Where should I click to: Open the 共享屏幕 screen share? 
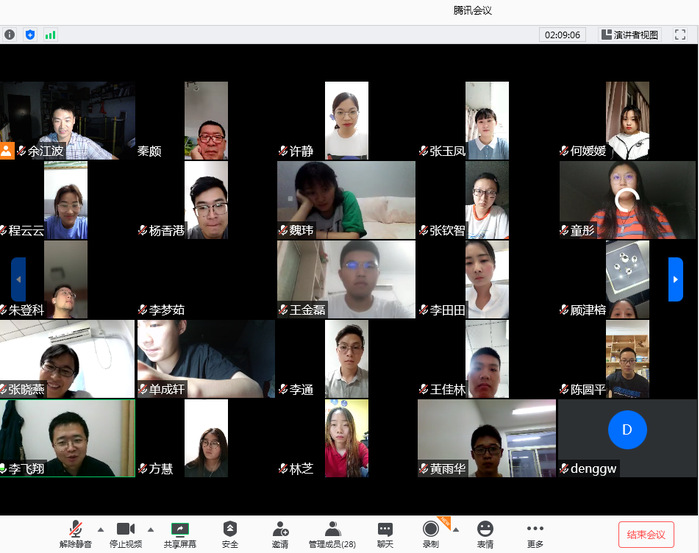pyautogui.click(x=180, y=529)
